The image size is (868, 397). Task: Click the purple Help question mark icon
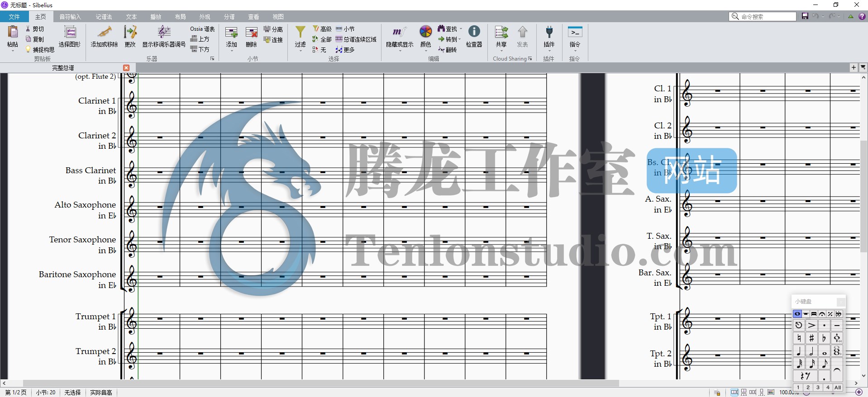tap(862, 16)
